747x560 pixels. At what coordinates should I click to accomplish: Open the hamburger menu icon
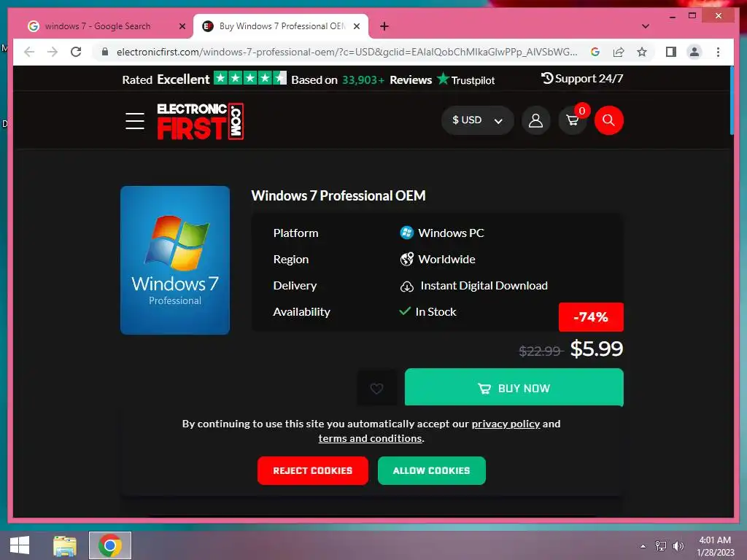135,120
